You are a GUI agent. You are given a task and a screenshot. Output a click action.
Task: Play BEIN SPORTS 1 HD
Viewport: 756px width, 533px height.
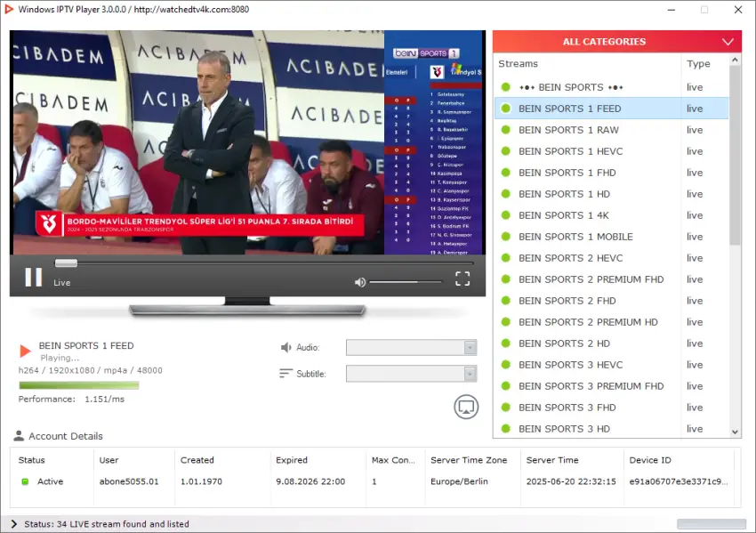611,194
